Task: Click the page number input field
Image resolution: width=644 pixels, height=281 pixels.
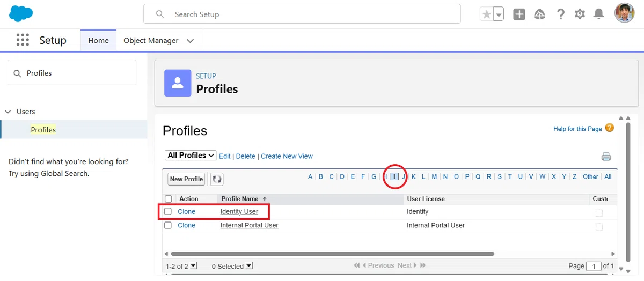Action: point(594,266)
